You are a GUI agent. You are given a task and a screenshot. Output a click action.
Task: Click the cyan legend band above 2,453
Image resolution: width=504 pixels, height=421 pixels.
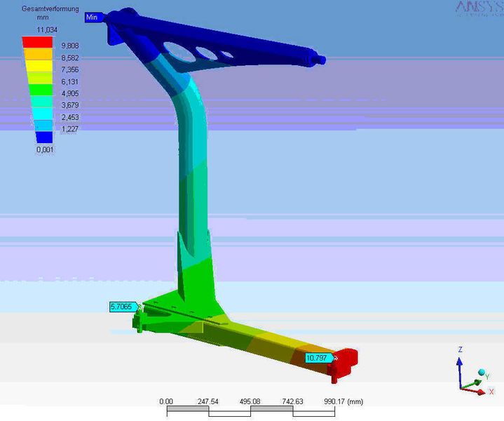click(x=42, y=114)
